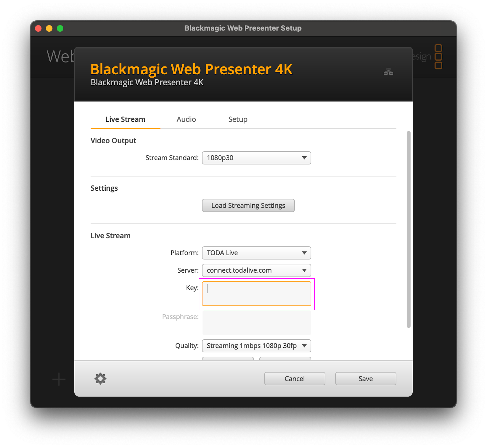Click the Server label
487x448 pixels.
coord(188,270)
